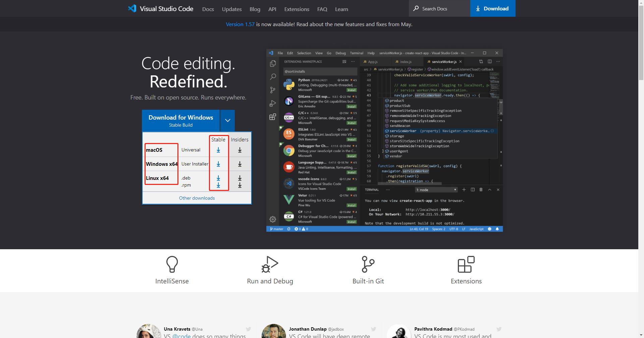The image size is (644, 338).
Task: Click the Una Kravets name
Action: (177, 329)
